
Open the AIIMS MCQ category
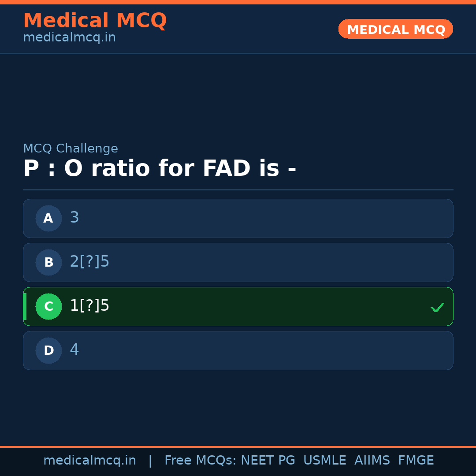pos(372,460)
